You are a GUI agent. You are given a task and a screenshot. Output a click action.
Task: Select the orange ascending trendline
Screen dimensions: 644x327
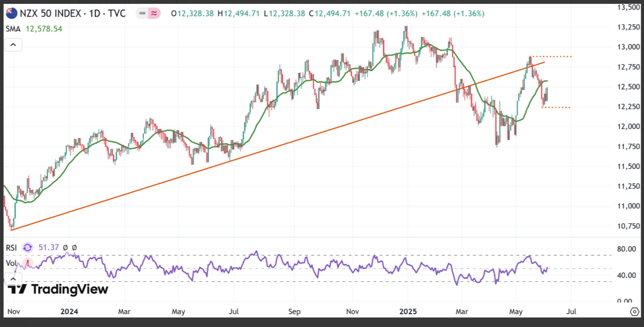(x=278, y=146)
